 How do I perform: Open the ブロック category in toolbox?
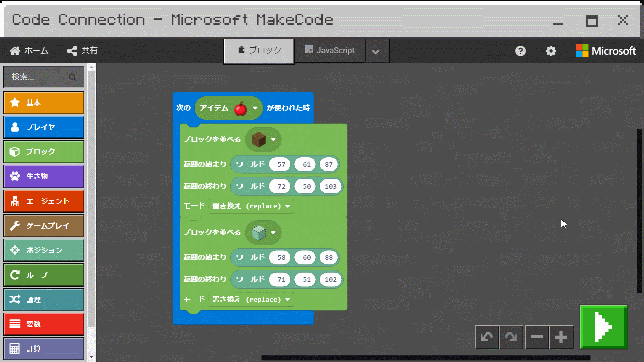pyautogui.click(x=43, y=152)
